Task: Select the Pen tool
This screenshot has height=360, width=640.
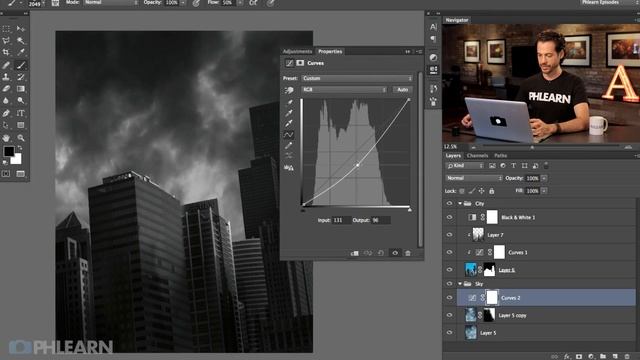Action: point(6,113)
